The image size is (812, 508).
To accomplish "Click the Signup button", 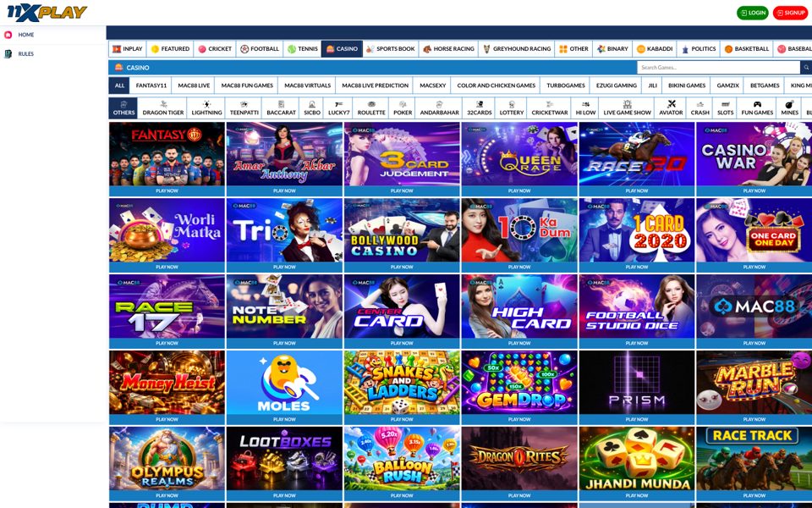I will point(790,13).
